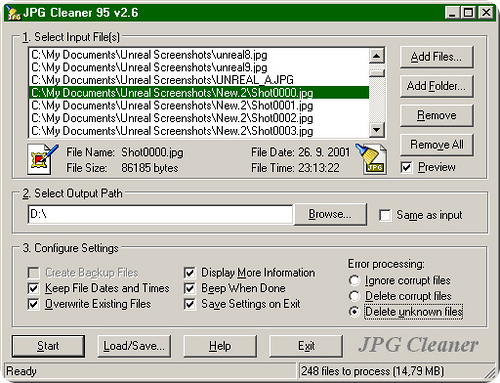This screenshot has height=383, width=500.
Task: Select Shot0003.jpg in the file list
Action: click(199, 131)
